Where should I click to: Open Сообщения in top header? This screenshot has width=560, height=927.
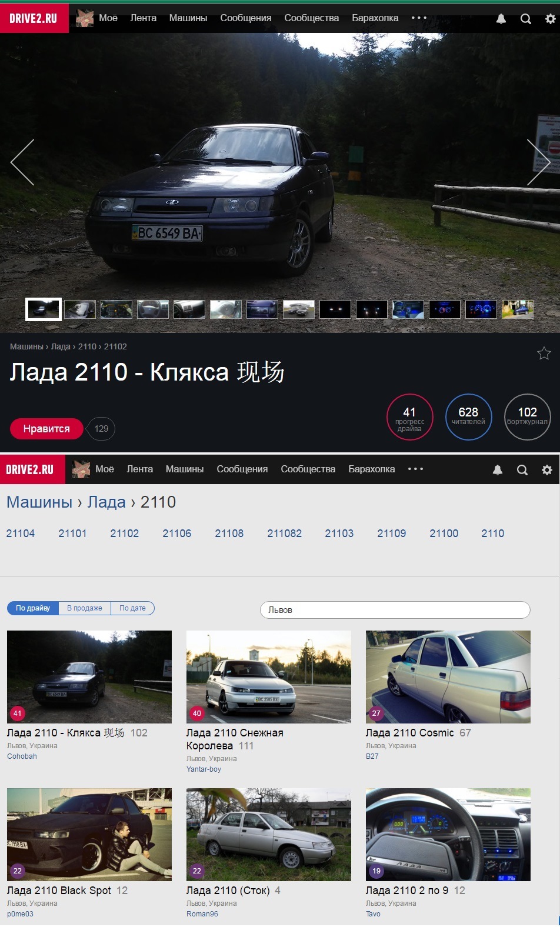coord(246,18)
